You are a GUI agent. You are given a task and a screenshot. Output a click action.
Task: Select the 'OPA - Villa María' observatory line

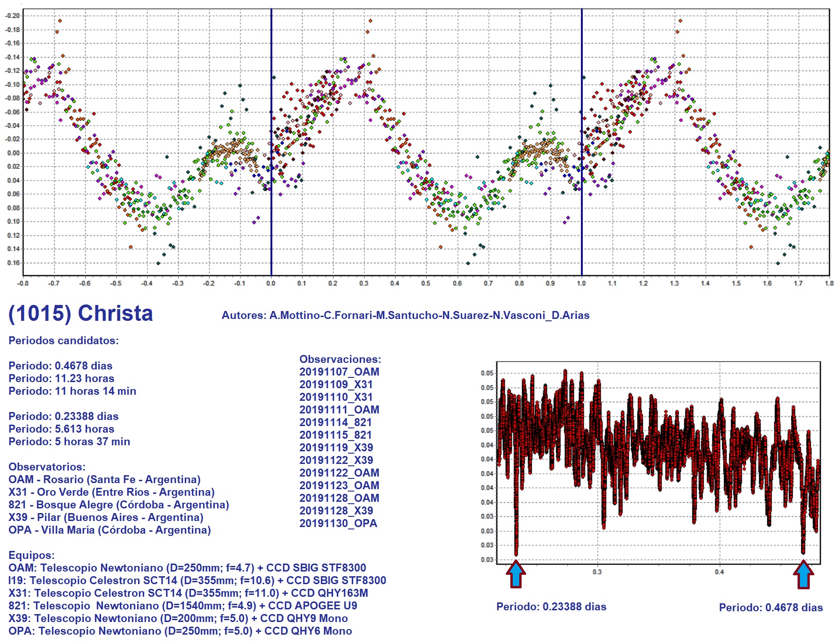pyautogui.click(x=109, y=530)
